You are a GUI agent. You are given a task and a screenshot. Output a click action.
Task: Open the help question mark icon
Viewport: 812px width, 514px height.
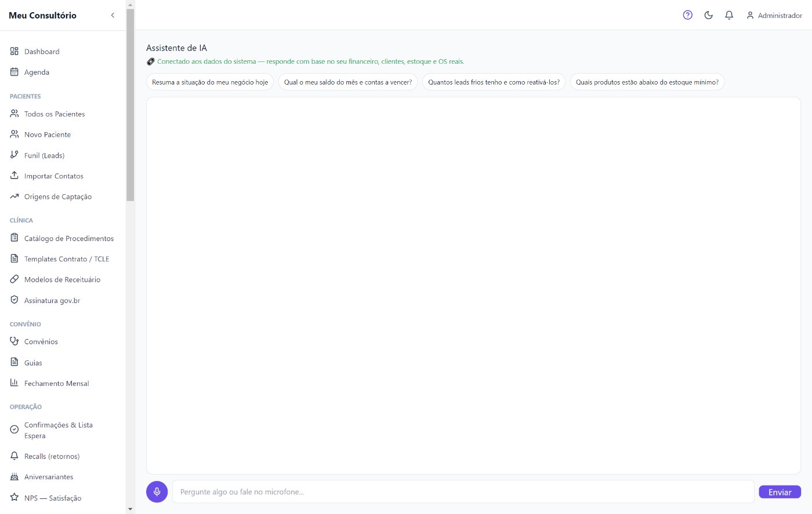(x=688, y=15)
